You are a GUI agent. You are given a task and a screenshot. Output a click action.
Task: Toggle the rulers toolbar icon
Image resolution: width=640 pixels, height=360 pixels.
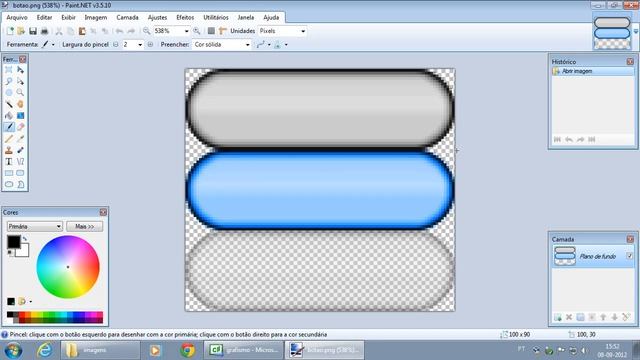pos(222,31)
